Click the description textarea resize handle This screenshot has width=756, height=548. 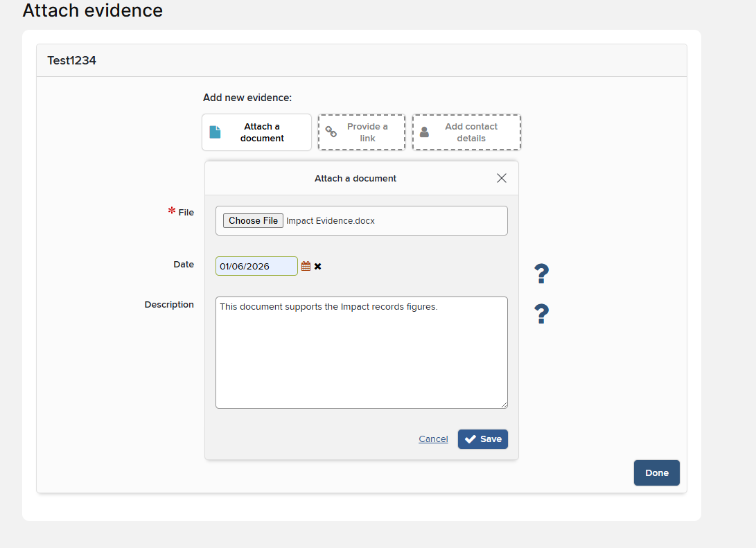pos(504,405)
